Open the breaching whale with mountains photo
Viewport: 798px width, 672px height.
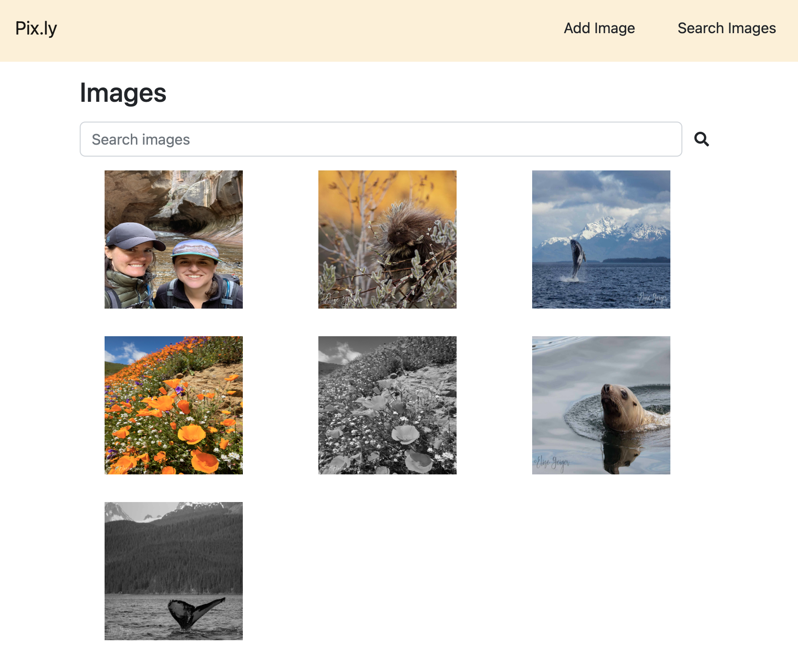[601, 240]
